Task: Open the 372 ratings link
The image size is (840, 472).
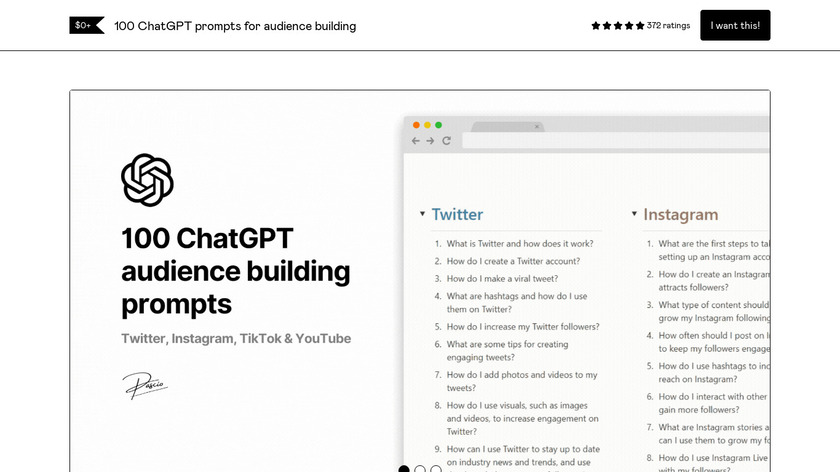Action: [x=668, y=26]
